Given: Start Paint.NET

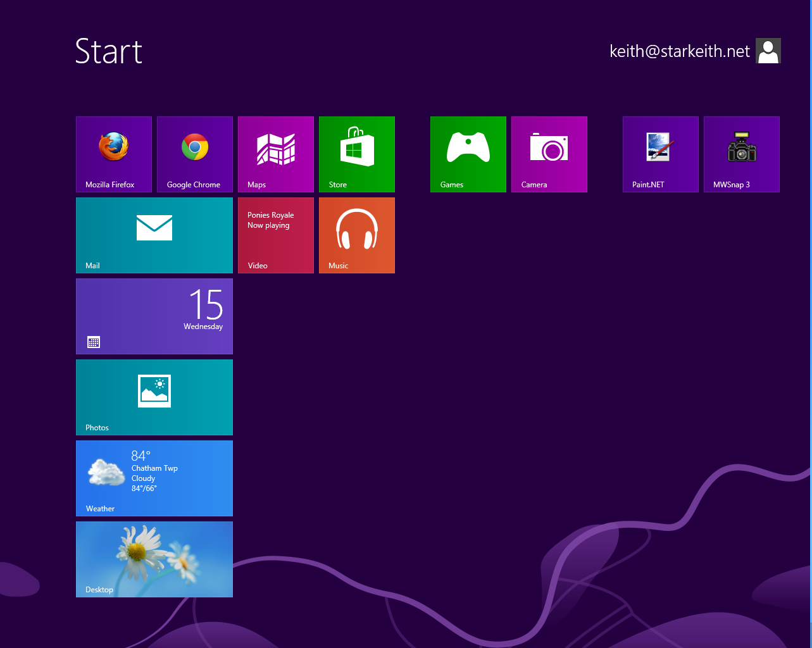Looking at the screenshot, I should pyautogui.click(x=660, y=154).
